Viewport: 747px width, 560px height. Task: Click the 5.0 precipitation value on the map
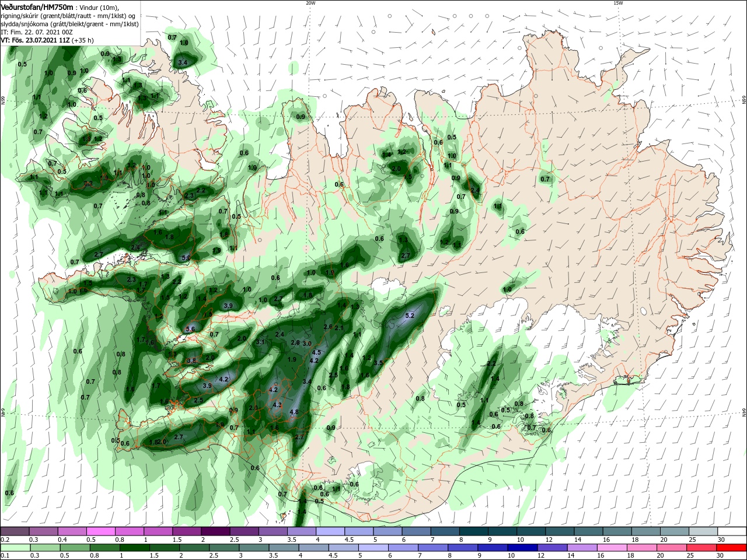tap(186, 257)
